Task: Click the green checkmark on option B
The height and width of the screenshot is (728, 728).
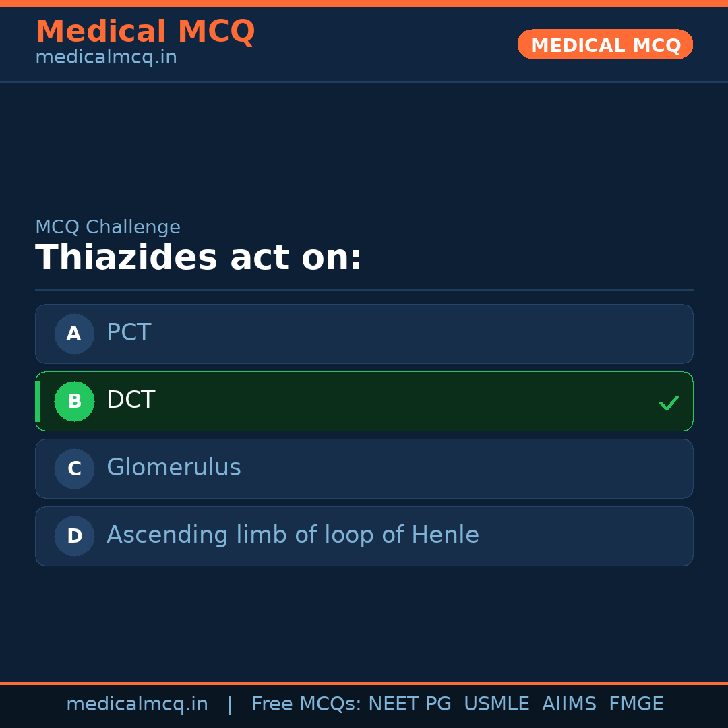Action: (x=669, y=402)
